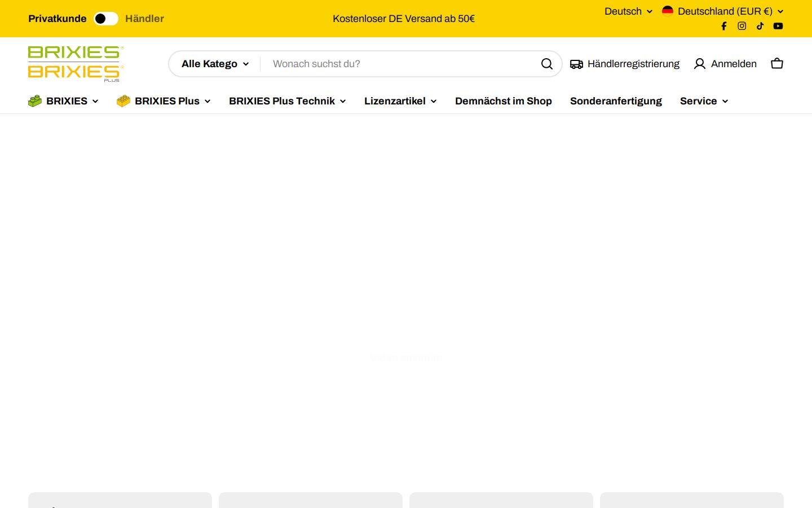The width and height of the screenshot is (812, 508).
Task: Open the YouTube icon link
Action: pyautogui.click(x=778, y=26)
